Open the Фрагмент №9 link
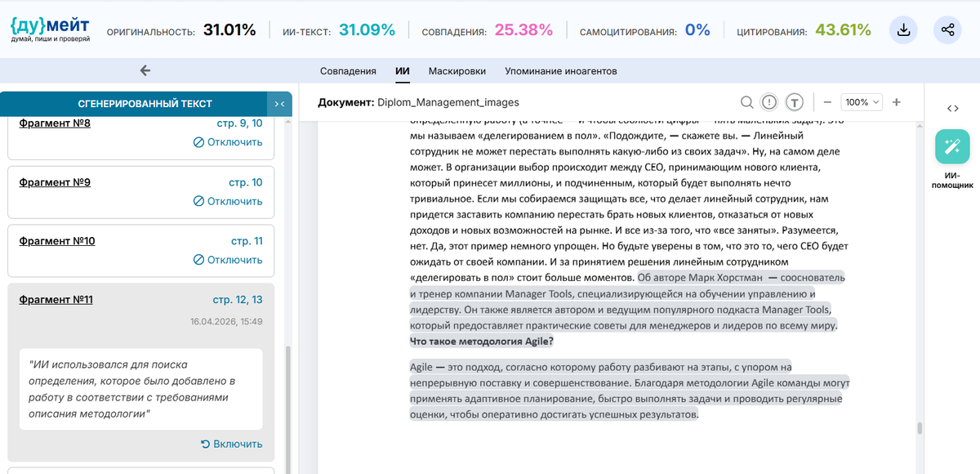The width and height of the screenshot is (980, 474). (55, 182)
